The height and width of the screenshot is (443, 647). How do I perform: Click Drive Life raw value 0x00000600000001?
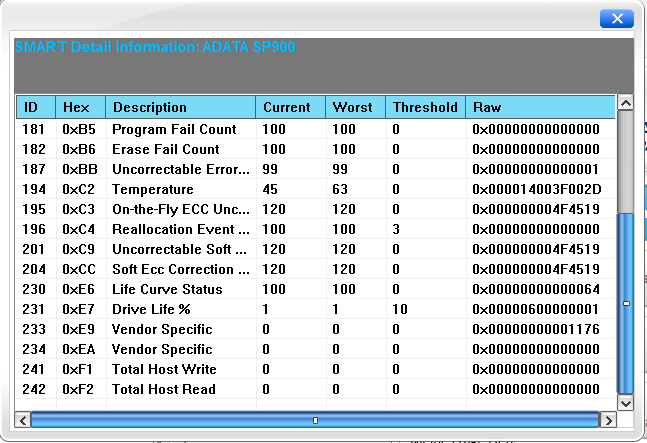coord(536,309)
